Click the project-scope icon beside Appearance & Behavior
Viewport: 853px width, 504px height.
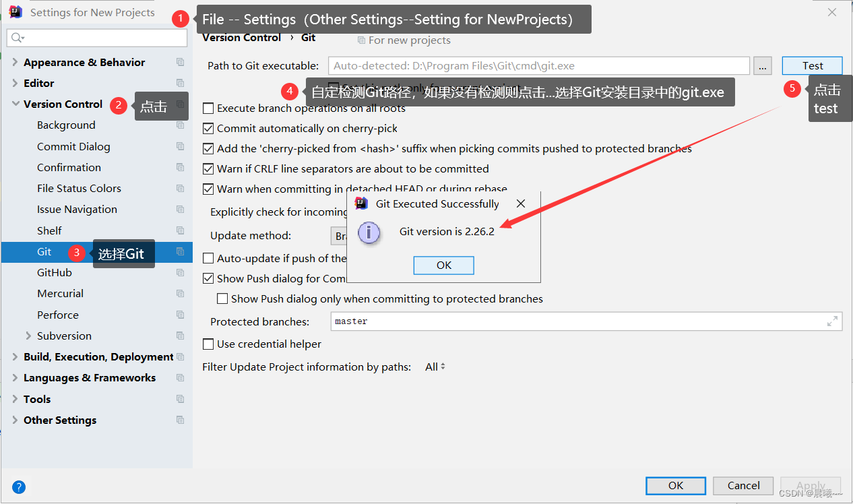pos(180,62)
